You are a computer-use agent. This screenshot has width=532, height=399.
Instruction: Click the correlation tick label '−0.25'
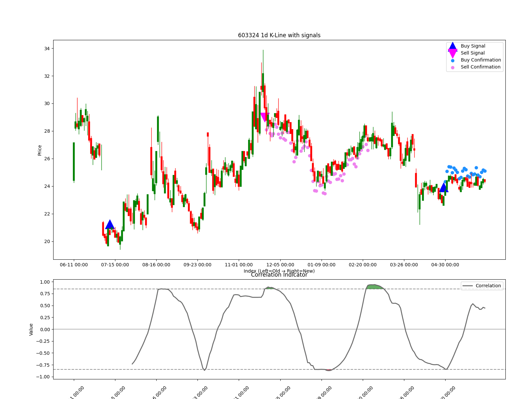click(43, 341)
